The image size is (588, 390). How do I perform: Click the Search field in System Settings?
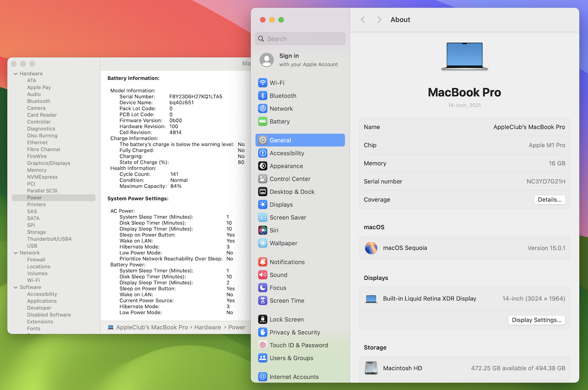(300, 39)
